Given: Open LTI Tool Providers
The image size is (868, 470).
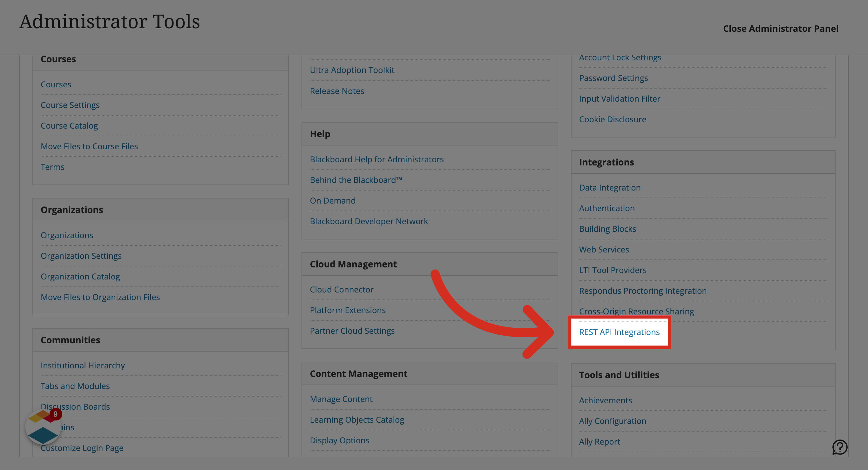Looking at the screenshot, I should pos(613,270).
